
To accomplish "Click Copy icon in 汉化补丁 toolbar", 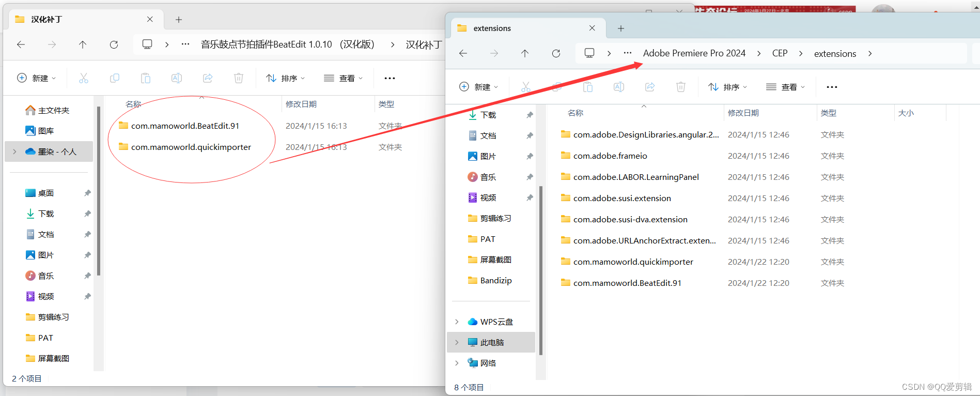I will 115,78.
